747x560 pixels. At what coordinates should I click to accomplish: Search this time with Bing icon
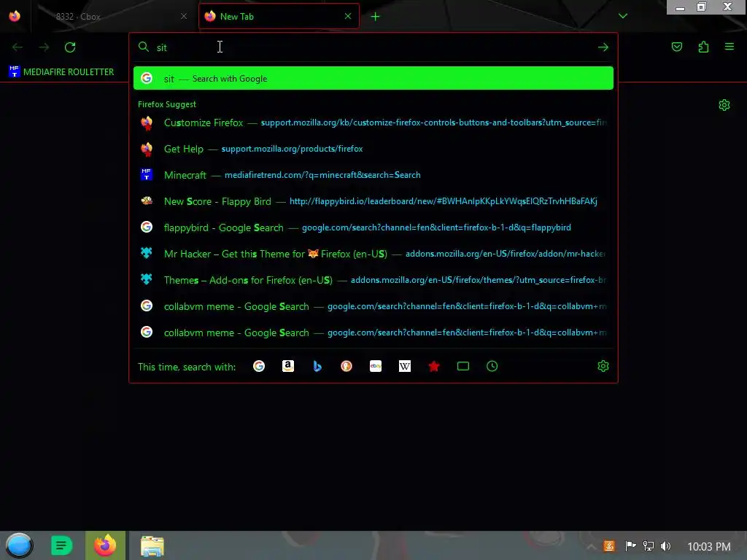point(317,366)
